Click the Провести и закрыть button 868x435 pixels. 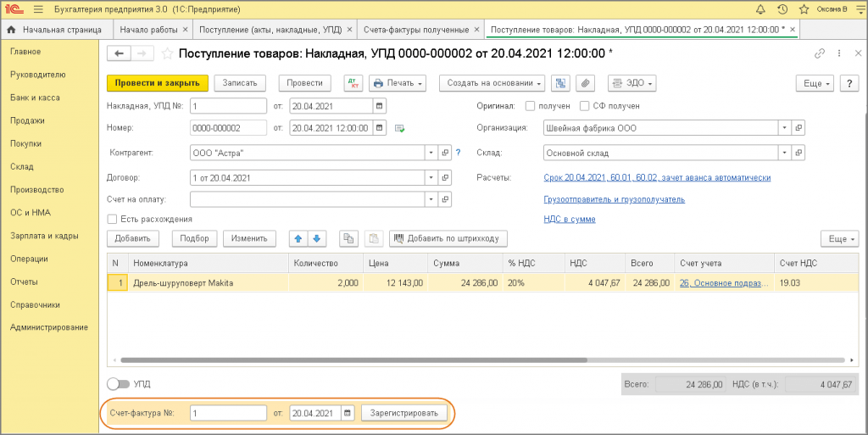click(157, 83)
